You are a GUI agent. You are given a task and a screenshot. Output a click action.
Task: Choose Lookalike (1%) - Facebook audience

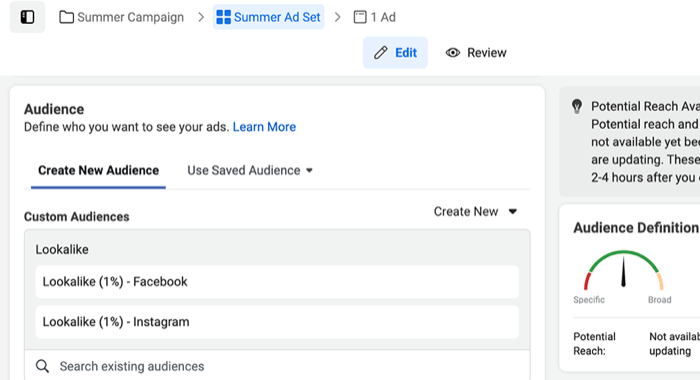coord(277,282)
